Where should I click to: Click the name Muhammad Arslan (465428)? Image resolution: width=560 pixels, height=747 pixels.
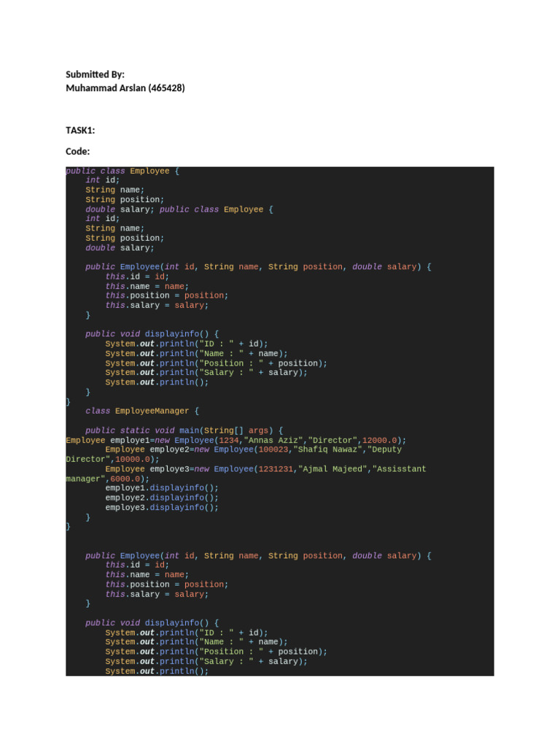125,88
